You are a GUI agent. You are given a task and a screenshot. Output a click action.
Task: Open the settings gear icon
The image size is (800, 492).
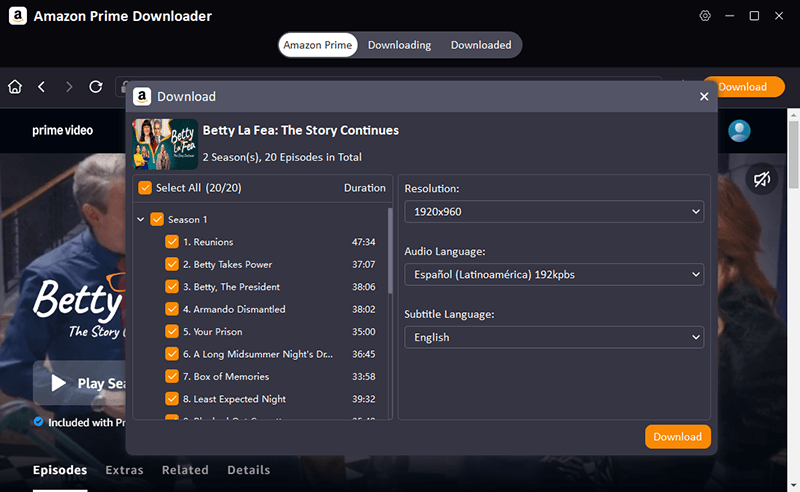[x=705, y=16]
